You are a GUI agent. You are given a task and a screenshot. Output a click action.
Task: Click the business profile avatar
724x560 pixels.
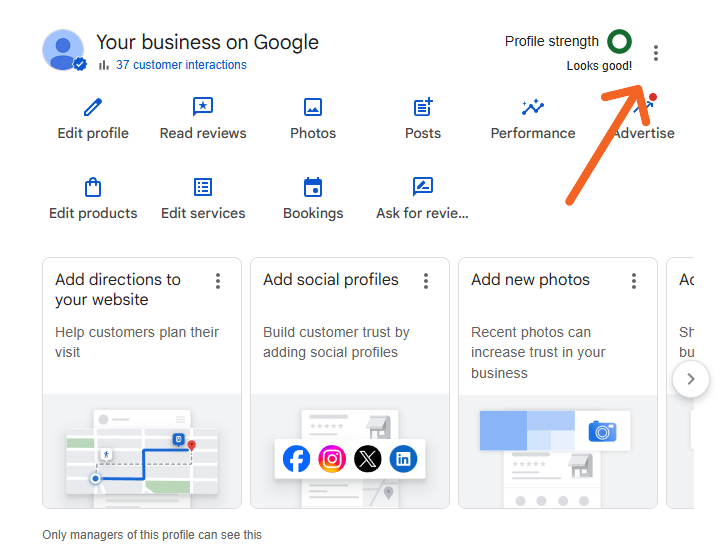coord(63,50)
